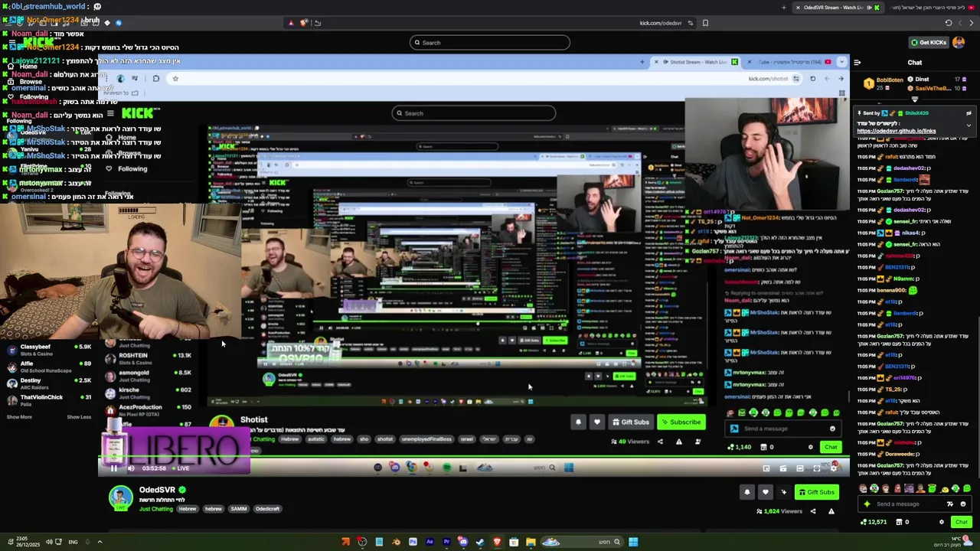The width and height of the screenshot is (980, 551).
Task: Click the right-pointing browser navigation arrow
Action: (x=972, y=23)
